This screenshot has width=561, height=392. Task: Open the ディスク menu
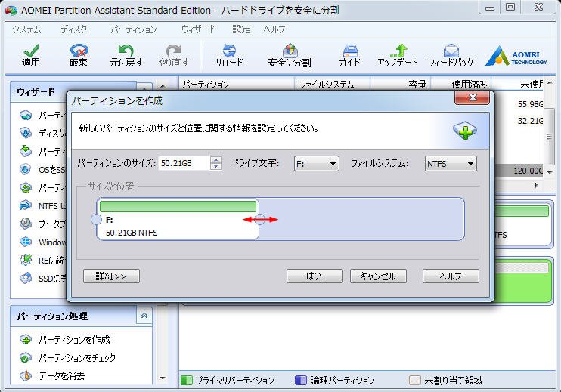73,29
